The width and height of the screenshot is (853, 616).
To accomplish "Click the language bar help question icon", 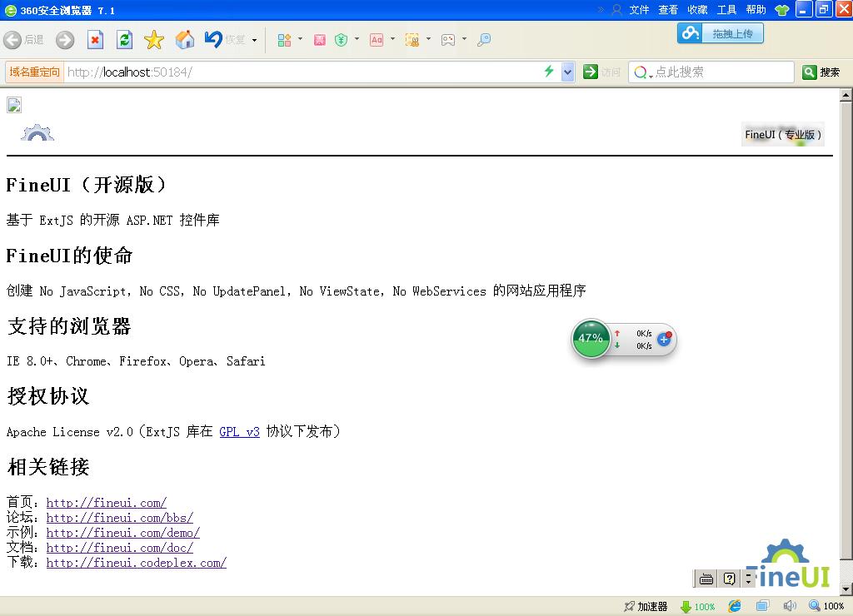I will pyautogui.click(x=730, y=579).
